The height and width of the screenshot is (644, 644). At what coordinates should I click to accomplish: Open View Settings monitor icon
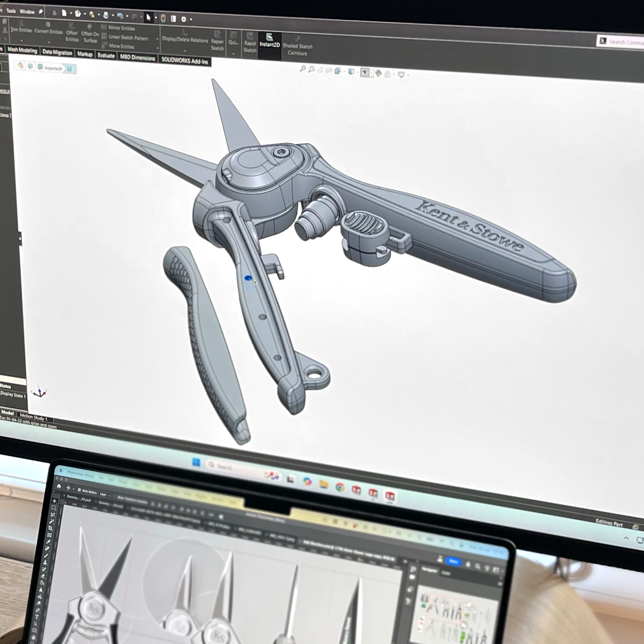click(401, 74)
